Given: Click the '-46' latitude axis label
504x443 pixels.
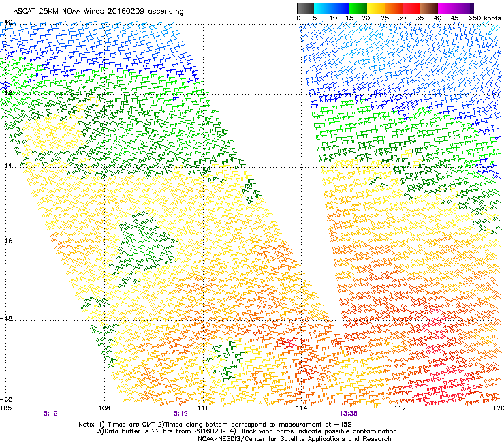Looking at the screenshot, I should click(6, 241).
